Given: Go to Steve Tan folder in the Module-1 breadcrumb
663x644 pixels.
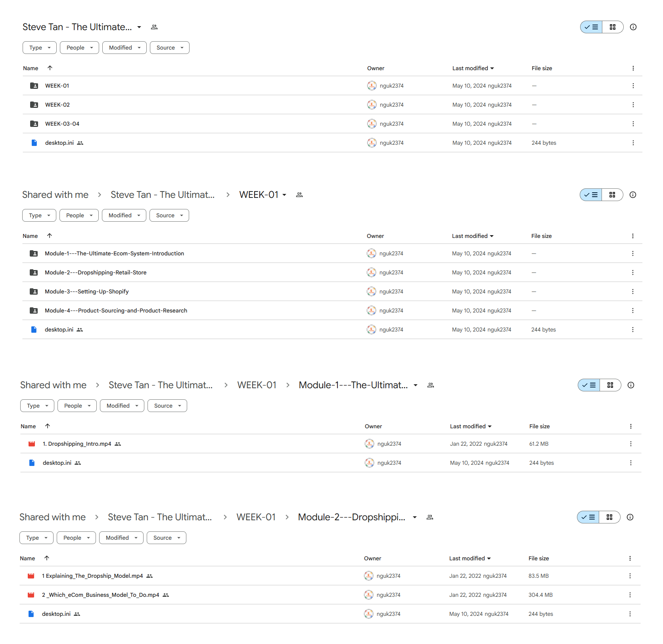Looking at the screenshot, I should [x=161, y=385].
